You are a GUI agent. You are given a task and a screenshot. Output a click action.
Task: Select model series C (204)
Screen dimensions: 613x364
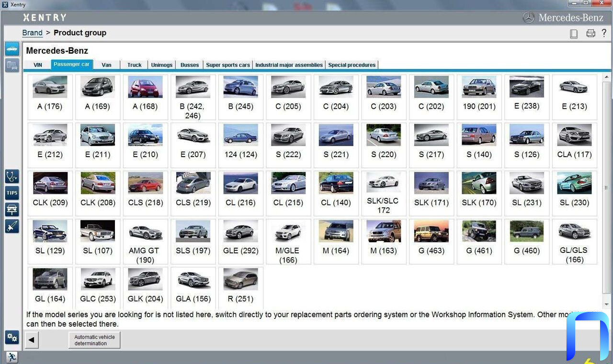[x=336, y=97]
